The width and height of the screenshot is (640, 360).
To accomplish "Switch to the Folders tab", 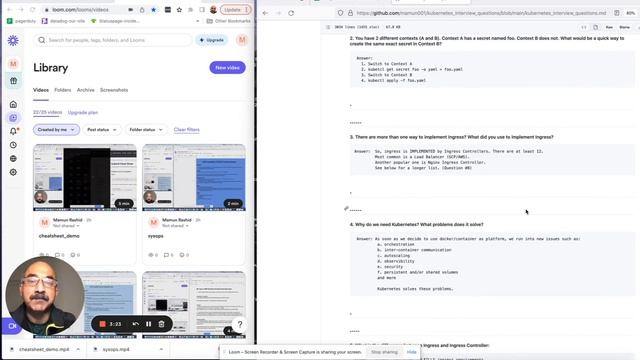I will (x=62, y=90).
